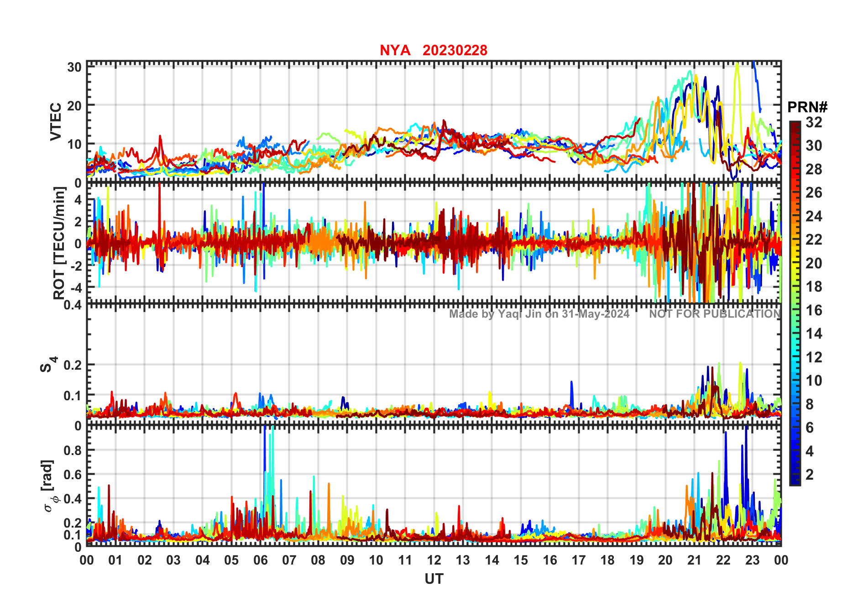Select the '15' hour tick label
The height and width of the screenshot is (607, 868).
521,560
